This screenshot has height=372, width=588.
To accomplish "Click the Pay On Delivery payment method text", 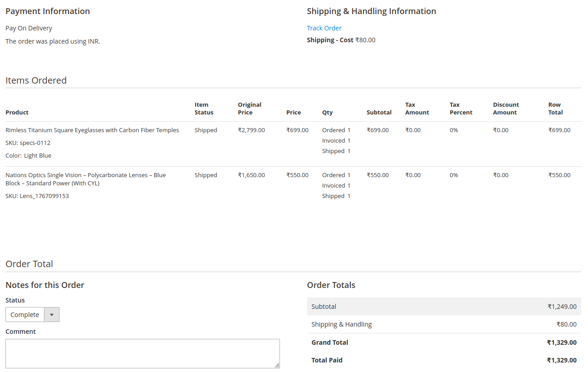I will (x=29, y=28).
